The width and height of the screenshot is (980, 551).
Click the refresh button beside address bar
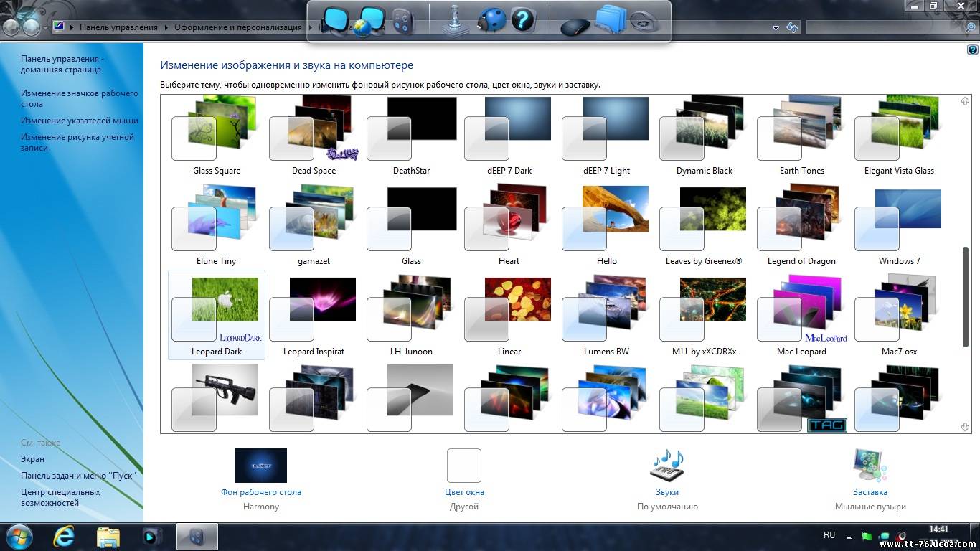[792, 27]
